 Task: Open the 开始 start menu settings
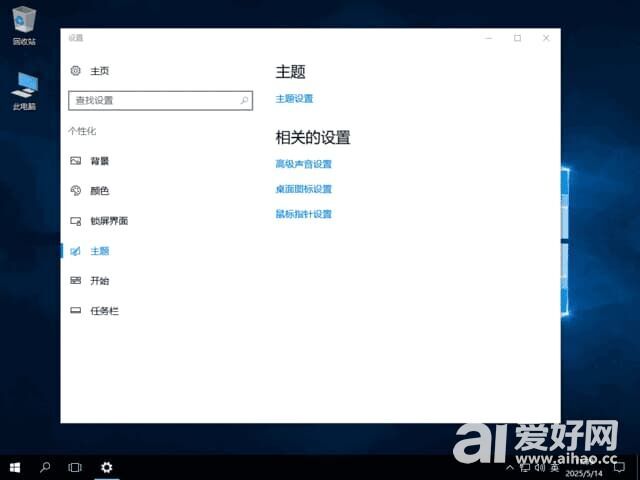99,281
